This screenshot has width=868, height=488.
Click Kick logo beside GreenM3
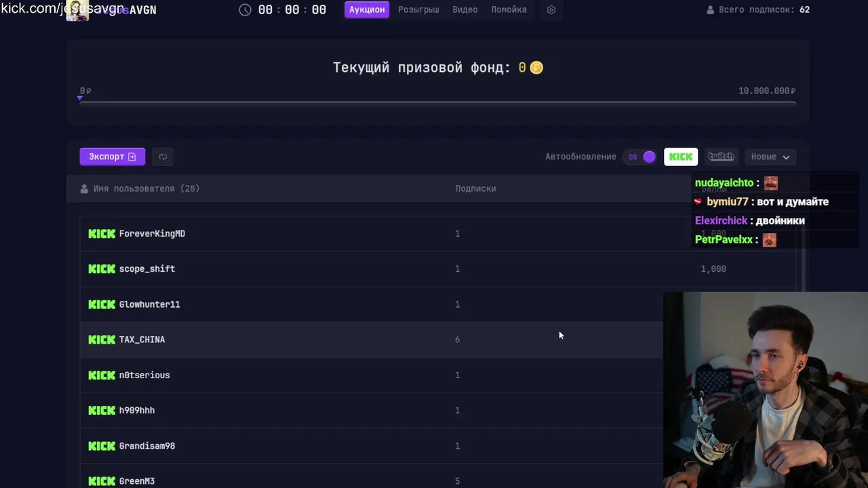point(102,481)
